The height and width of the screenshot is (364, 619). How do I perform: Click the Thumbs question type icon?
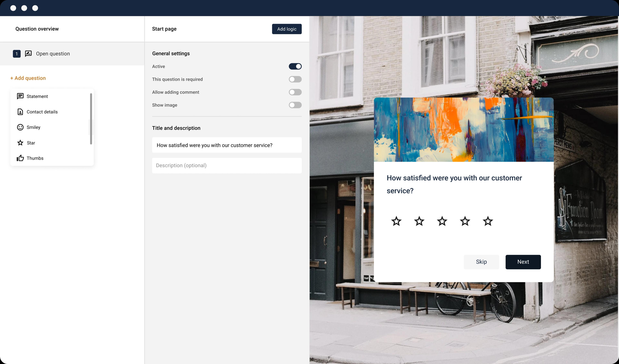20,158
